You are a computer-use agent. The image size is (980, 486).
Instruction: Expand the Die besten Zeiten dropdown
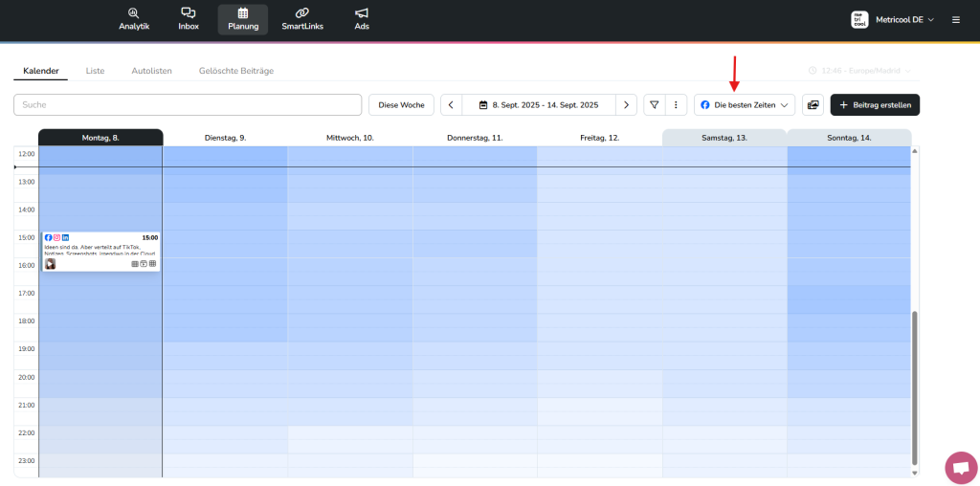click(x=745, y=105)
